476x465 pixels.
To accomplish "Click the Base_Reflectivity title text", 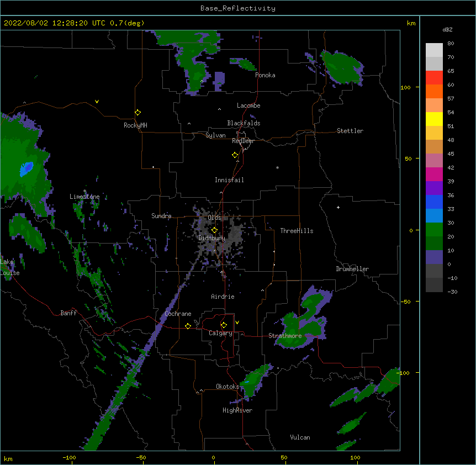I will 237,8.
